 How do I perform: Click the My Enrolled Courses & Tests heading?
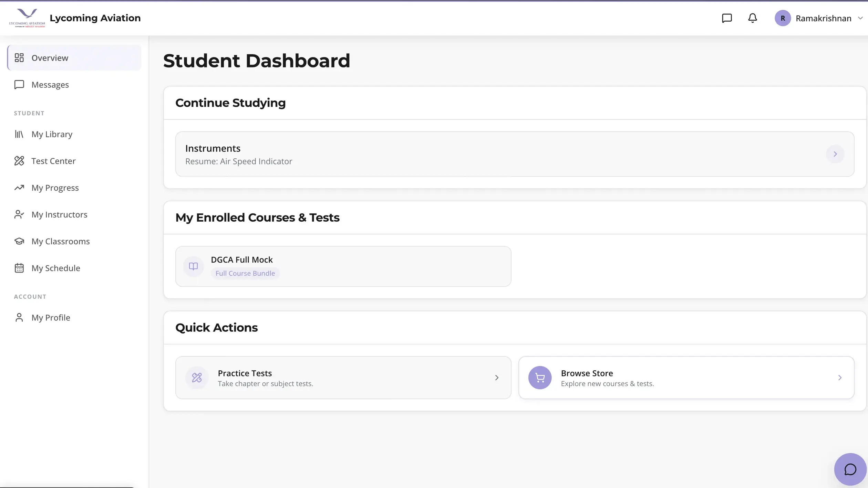pos(257,217)
